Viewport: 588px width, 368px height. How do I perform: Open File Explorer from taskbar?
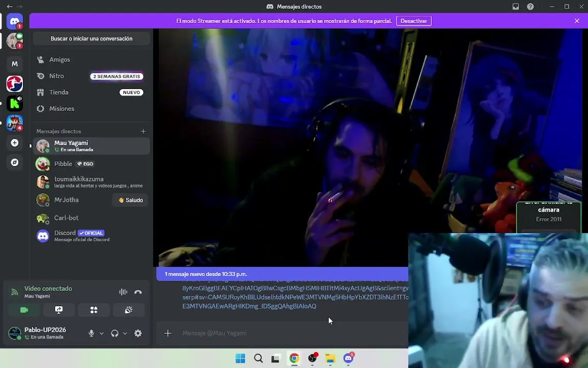(330, 358)
